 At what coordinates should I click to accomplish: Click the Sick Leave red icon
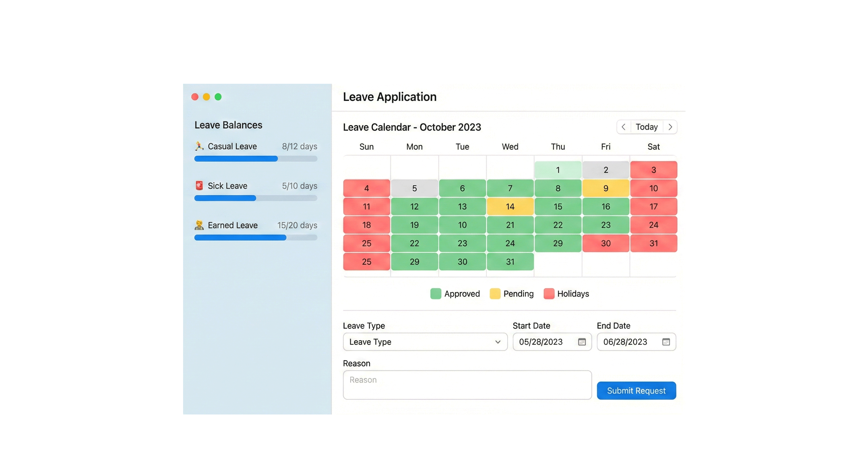(199, 185)
